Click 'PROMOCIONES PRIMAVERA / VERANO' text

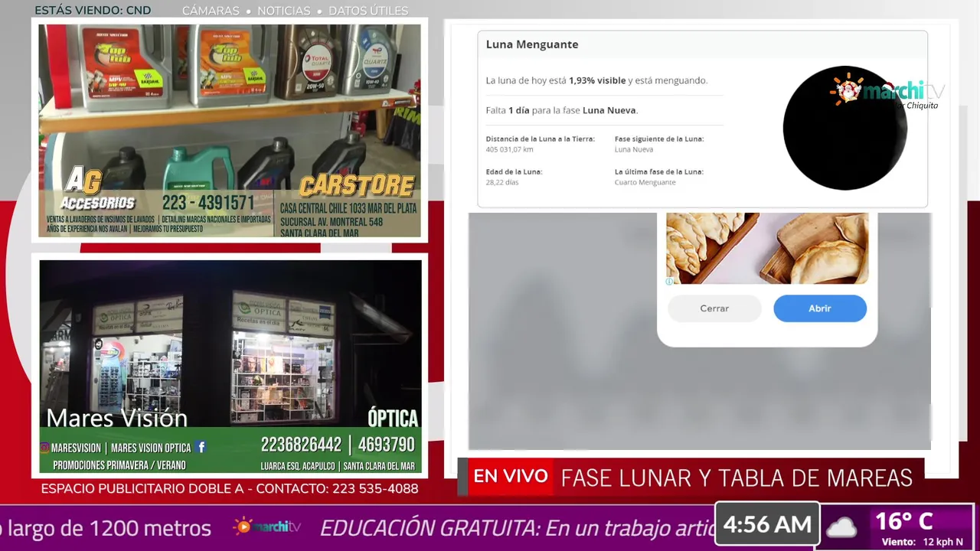[x=119, y=465]
